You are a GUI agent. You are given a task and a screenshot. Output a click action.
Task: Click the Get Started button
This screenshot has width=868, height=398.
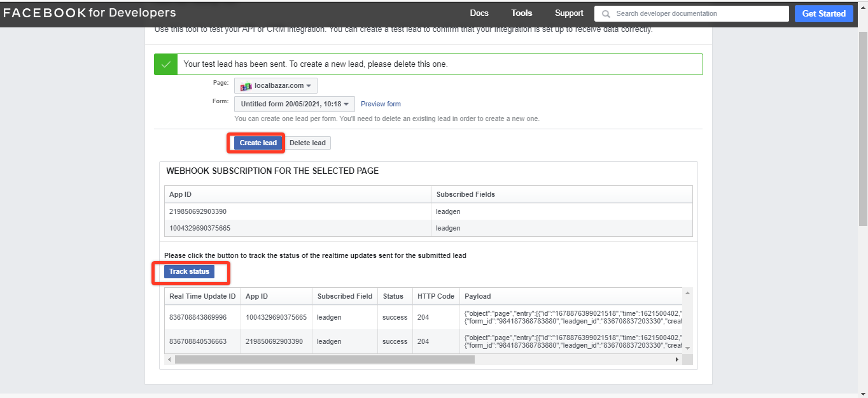(x=824, y=13)
